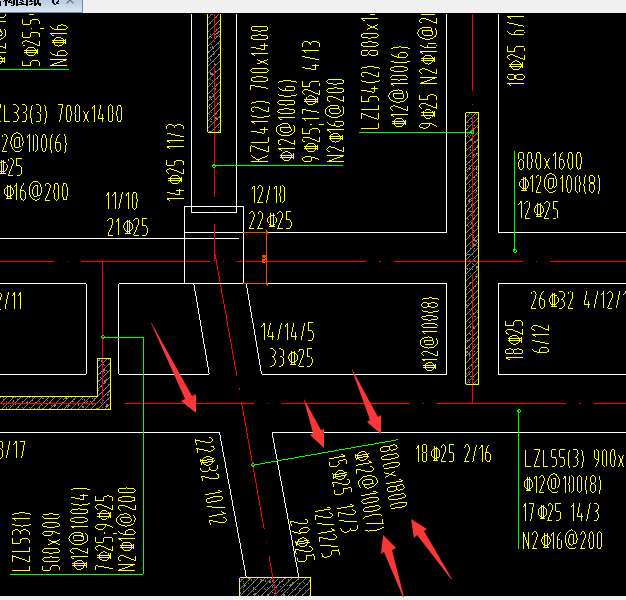This screenshot has height=600, width=626.
Task: Select the rotated Φ12@100(7) stirrup text
Action: [x=370, y=492]
